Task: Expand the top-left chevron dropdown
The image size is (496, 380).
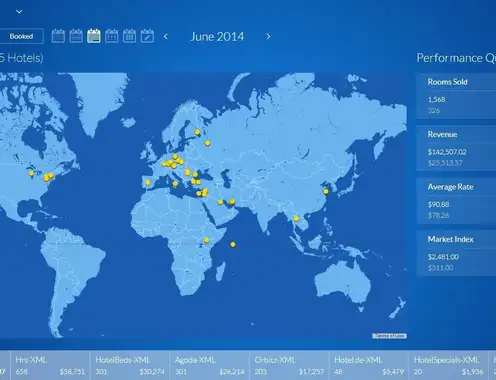Action: (x=19, y=12)
